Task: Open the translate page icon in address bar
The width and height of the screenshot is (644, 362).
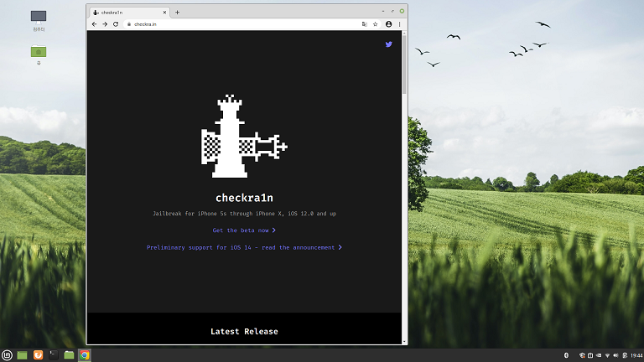Action: (x=364, y=24)
